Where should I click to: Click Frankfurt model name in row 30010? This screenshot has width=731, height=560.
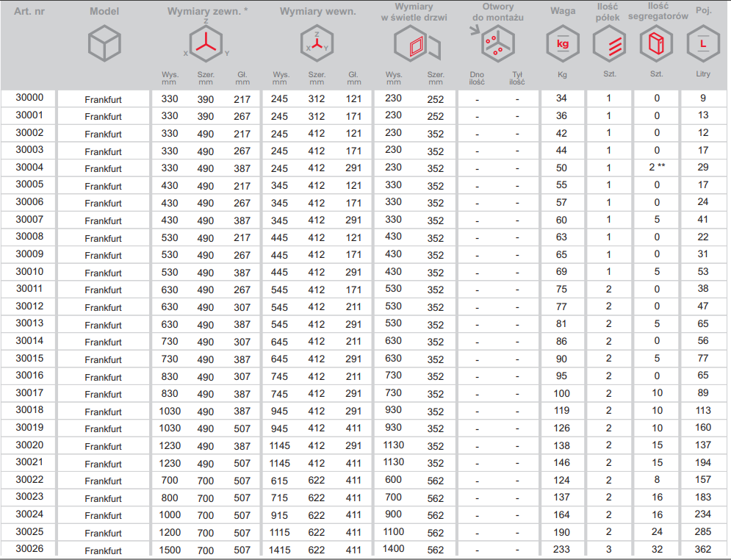(x=103, y=273)
